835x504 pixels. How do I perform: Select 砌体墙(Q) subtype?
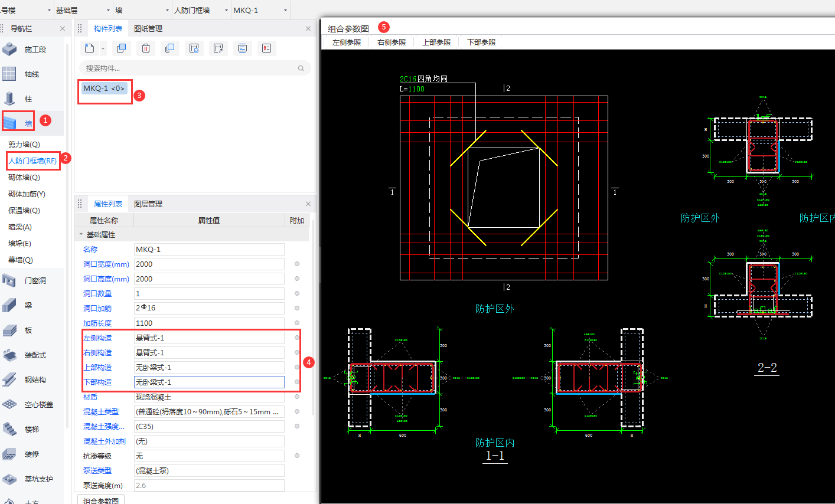(24, 178)
